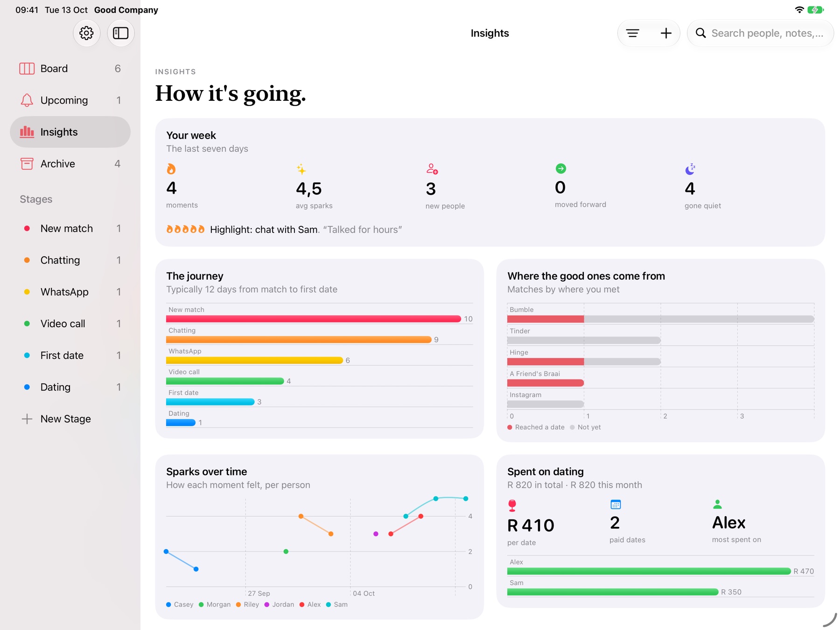Click the battery status icon
This screenshot has height=630, width=840.
[x=816, y=10]
